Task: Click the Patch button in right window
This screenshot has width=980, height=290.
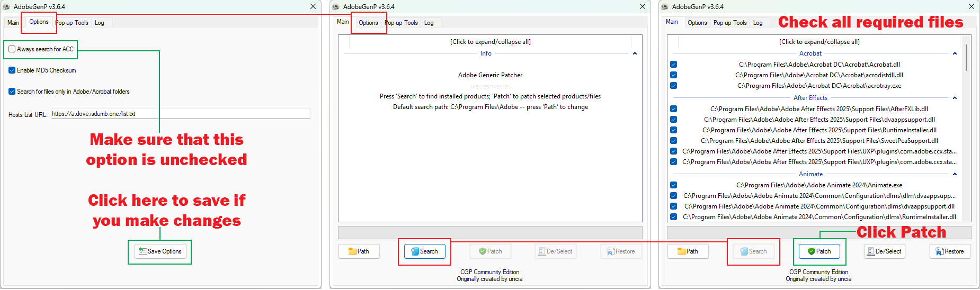Action: pos(819,251)
